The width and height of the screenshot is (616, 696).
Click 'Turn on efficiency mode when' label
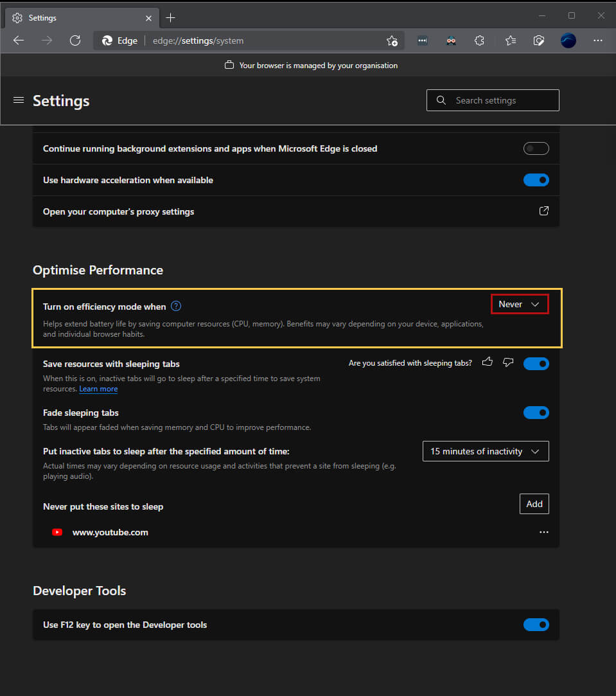click(x=104, y=307)
